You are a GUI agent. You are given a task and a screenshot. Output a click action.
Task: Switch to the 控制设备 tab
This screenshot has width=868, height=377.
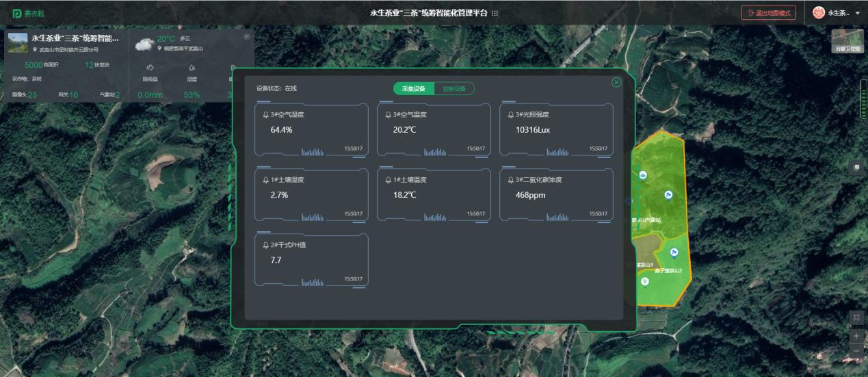pyautogui.click(x=453, y=89)
